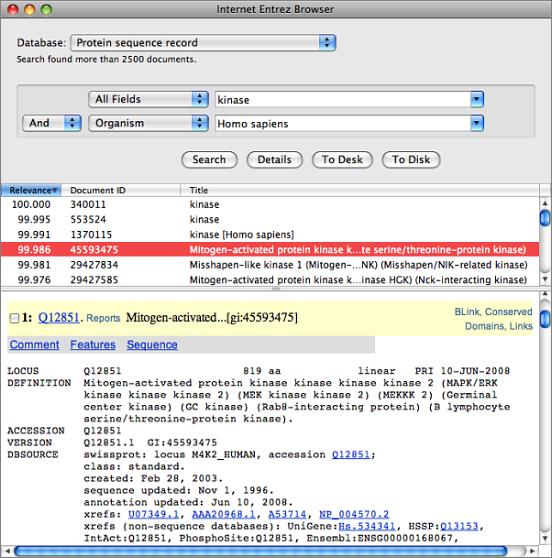Open the Q12851 accession link under DBSOURCE
This screenshot has width=552, height=558.
[351, 454]
